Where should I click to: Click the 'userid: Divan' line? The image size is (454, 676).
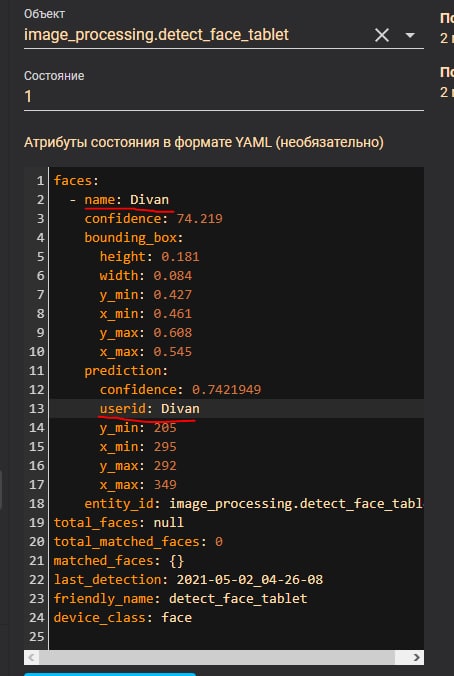click(x=150, y=408)
